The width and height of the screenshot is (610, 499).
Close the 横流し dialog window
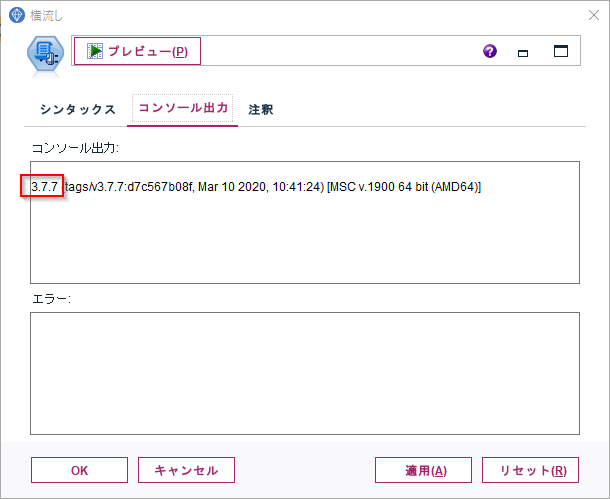pyautogui.click(x=594, y=15)
